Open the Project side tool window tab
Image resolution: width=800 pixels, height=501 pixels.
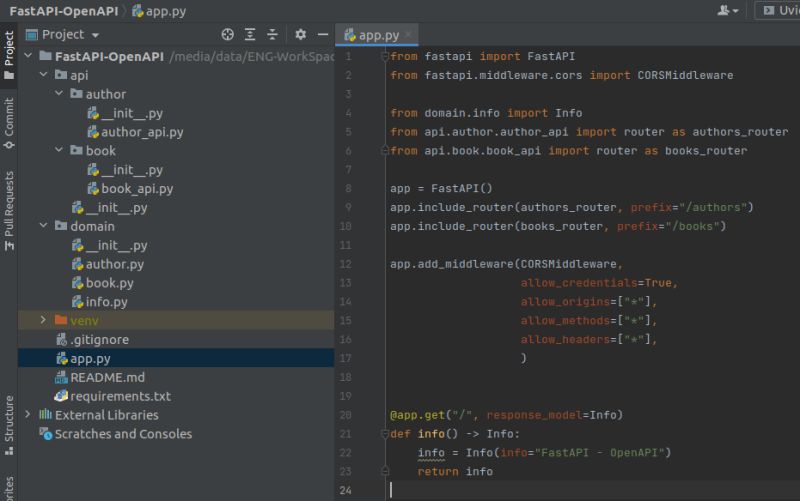[x=9, y=55]
